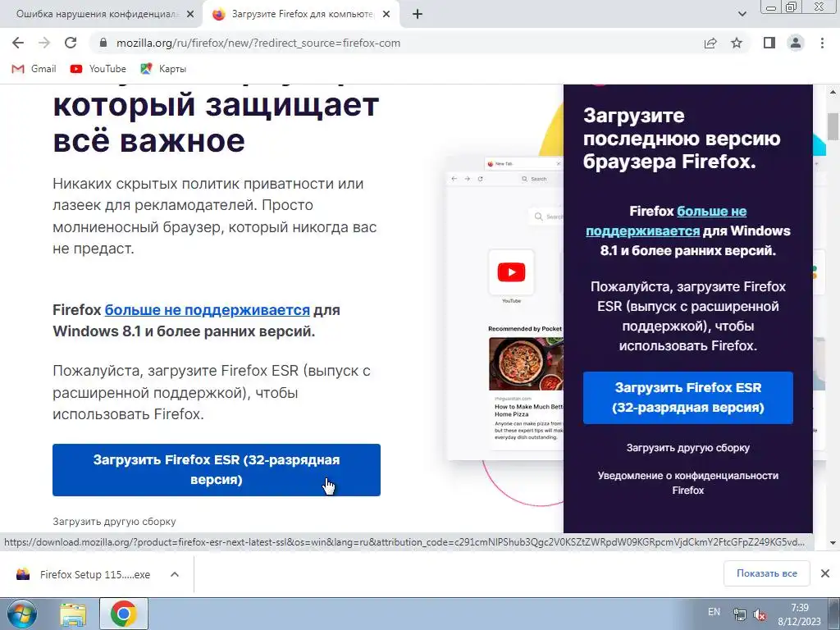Image resolution: width=840 pixels, height=630 pixels.
Task: Expand options chevron for Firefox Setup download
Action: click(175, 574)
